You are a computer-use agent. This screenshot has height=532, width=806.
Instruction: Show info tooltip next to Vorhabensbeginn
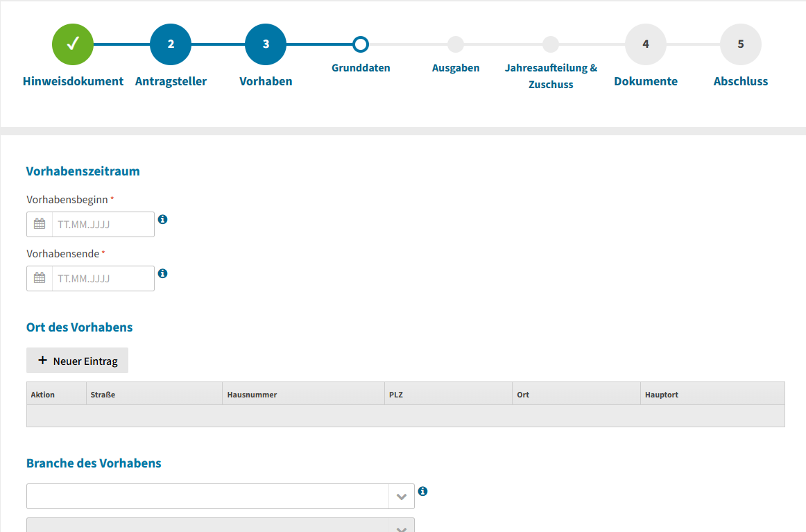click(x=162, y=219)
